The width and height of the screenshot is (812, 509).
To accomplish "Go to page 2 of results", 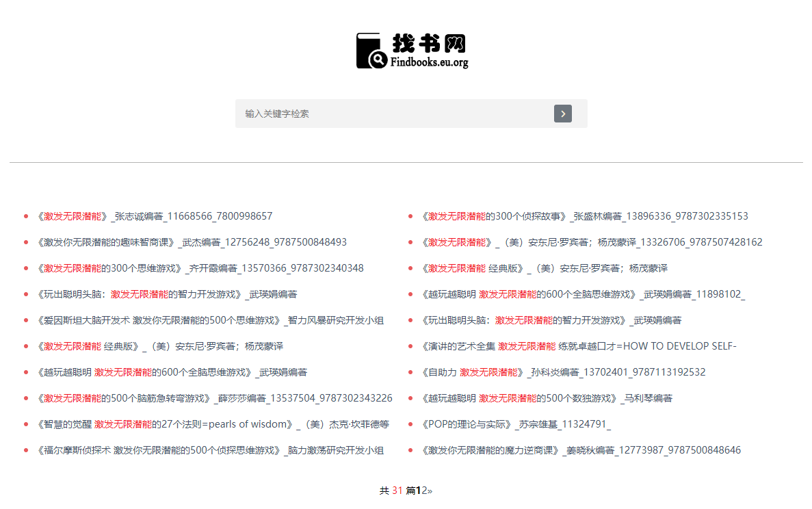I will pyautogui.click(x=424, y=491).
